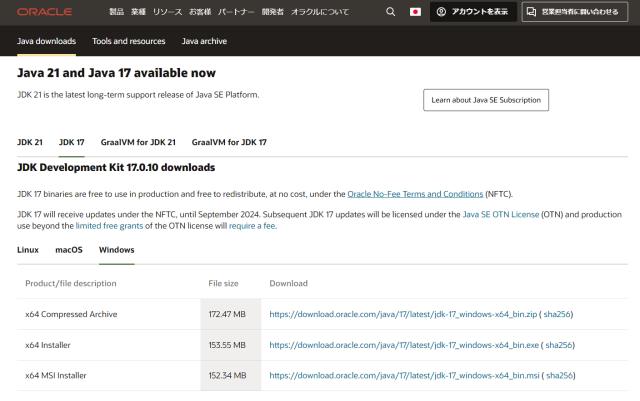Select the JDK 17 tab
The width and height of the screenshot is (640, 401).
(x=71, y=142)
